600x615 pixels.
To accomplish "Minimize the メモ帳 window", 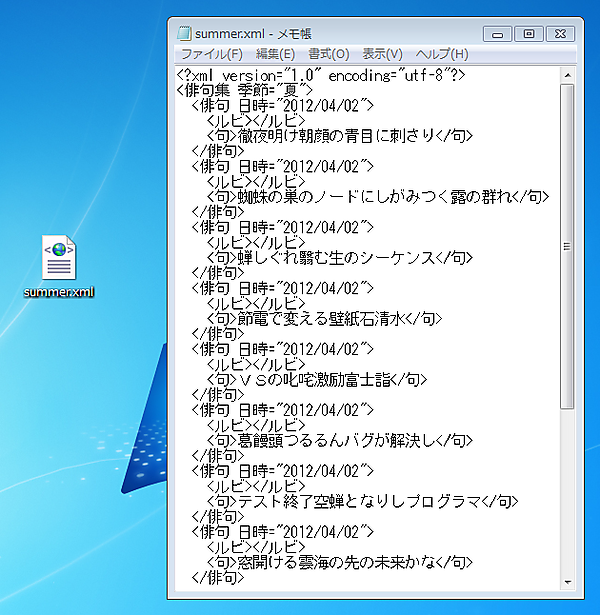I will [499, 34].
